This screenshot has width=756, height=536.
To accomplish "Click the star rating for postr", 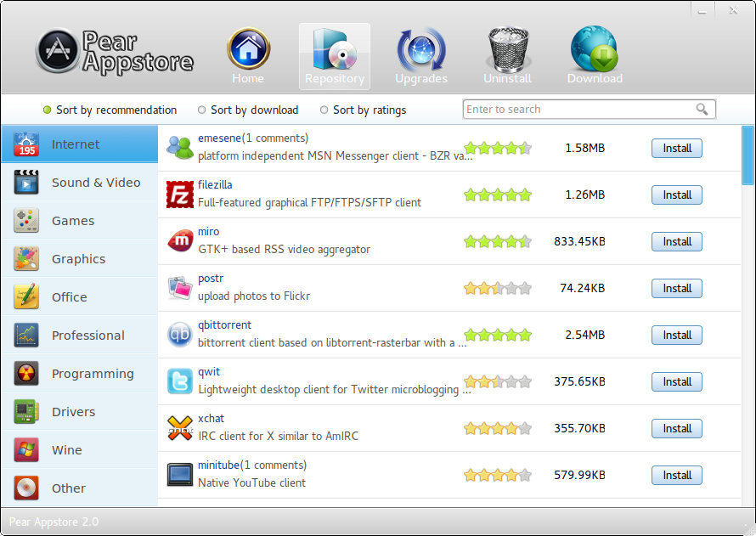I will tap(498, 288).
